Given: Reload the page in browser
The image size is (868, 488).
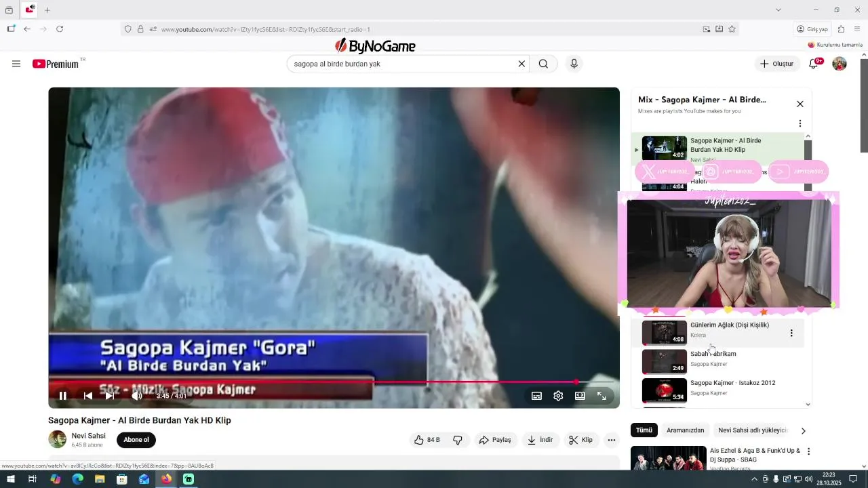Looking at the screenshot, I should click(x=60, y=29).
